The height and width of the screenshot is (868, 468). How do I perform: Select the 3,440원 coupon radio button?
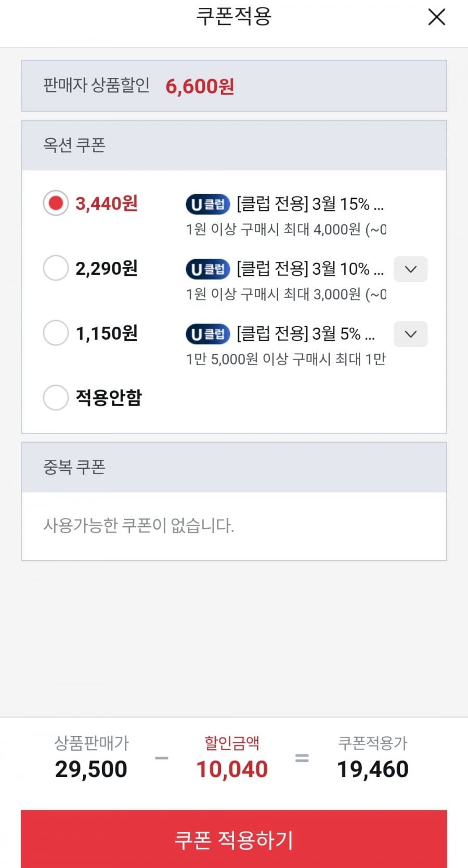click(56, 203)
